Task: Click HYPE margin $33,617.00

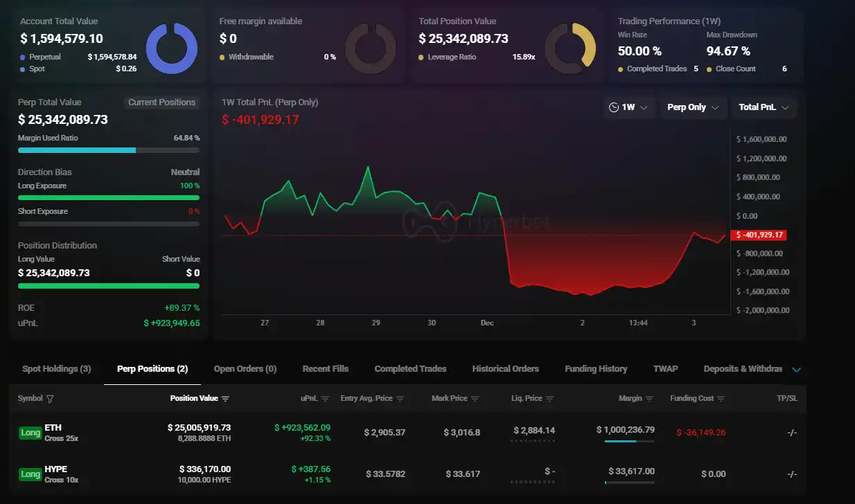Action: pos(631,471)
